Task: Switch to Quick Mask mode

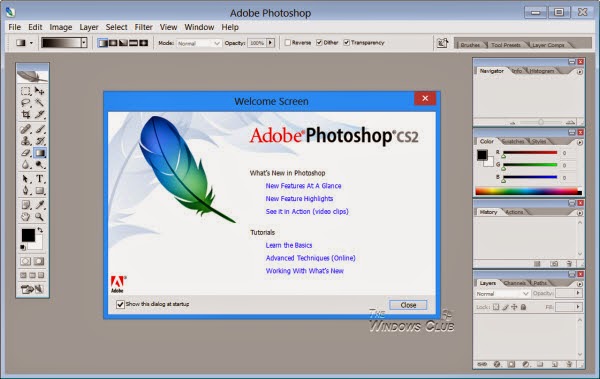Action: pyautogui.click(x=39, y=261)
